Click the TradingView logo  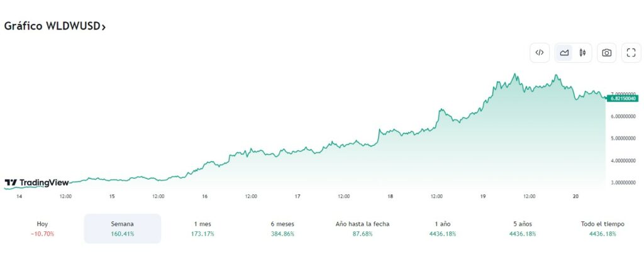coord(36,182)
